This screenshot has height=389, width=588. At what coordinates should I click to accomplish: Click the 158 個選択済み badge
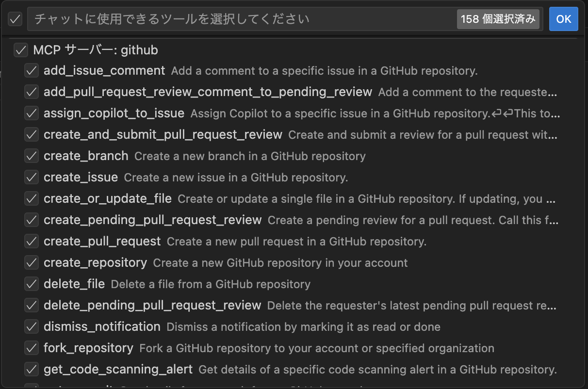[x=498, y=19]
